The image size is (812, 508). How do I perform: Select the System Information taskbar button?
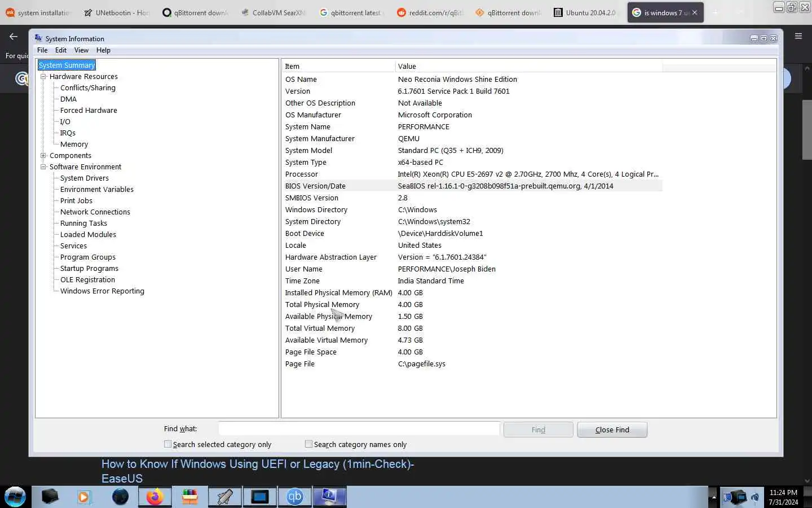coord(329,497)
